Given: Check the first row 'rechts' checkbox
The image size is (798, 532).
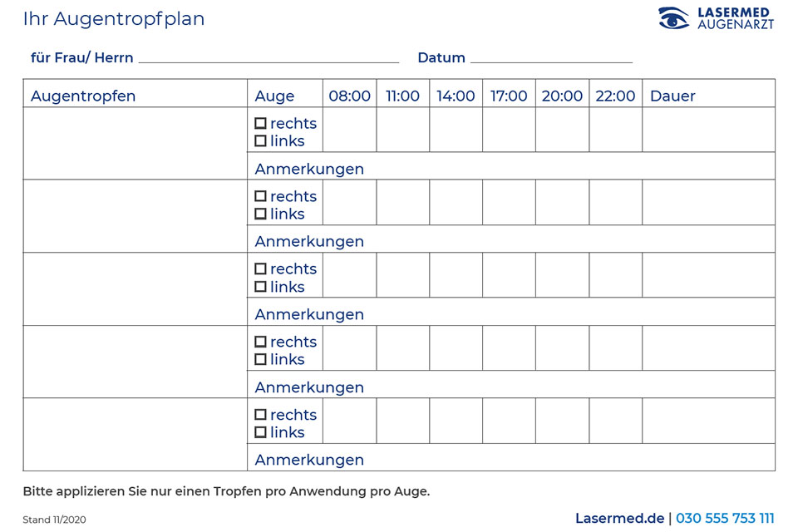Looking at the screenshot, I should tap(260, 123).
